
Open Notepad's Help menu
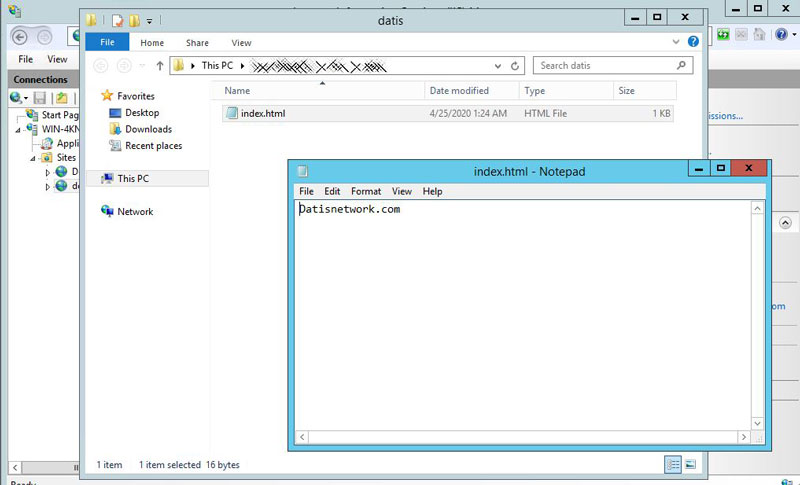(x=432, y=191)
